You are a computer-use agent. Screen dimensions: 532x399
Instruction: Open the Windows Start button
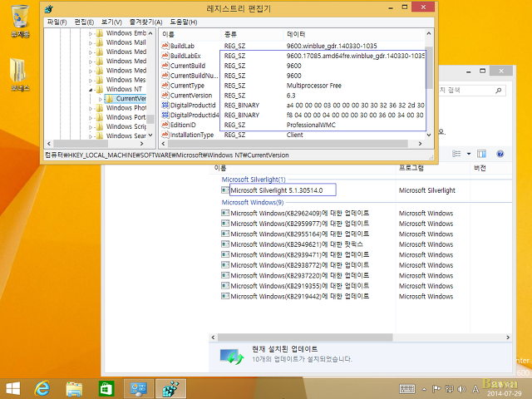[x=13, y=388]
